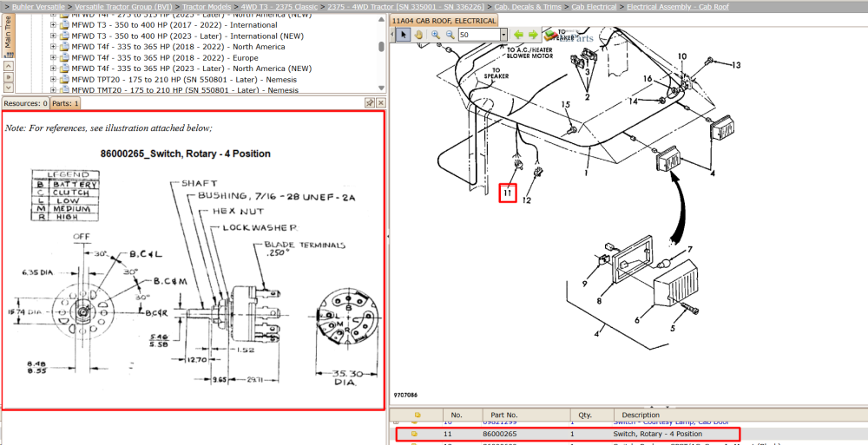This screenshot has width=868, height=445.
Task: Click the up arrow button under Main Tree
Action: pyautogui.click(x=8, y=65)
